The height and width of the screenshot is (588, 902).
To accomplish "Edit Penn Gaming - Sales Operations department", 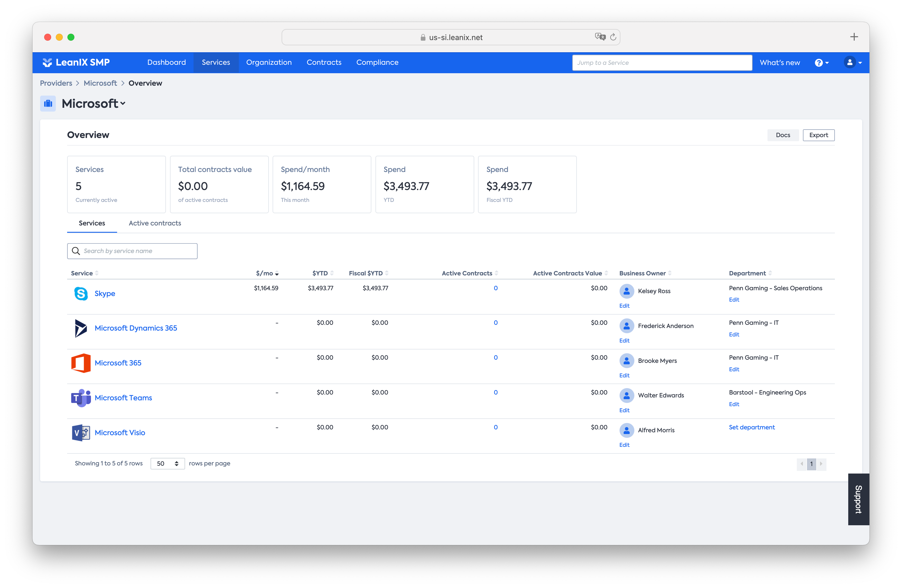I will (x=734, y=300).
